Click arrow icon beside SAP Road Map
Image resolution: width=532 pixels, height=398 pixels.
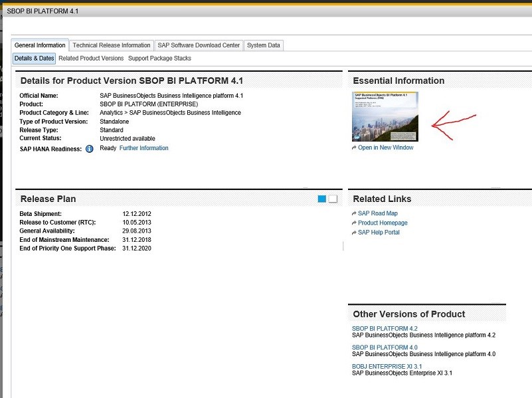(x=354, y=213)
